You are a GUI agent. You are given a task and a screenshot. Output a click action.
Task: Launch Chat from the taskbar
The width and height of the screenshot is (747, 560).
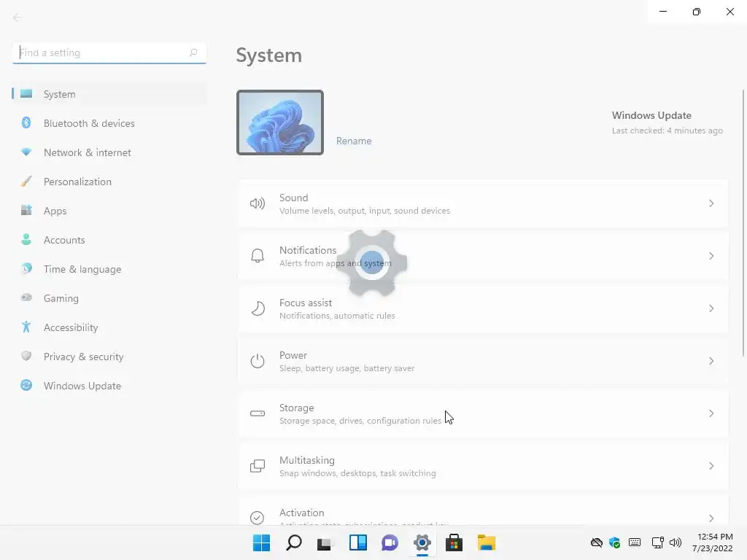390,542
